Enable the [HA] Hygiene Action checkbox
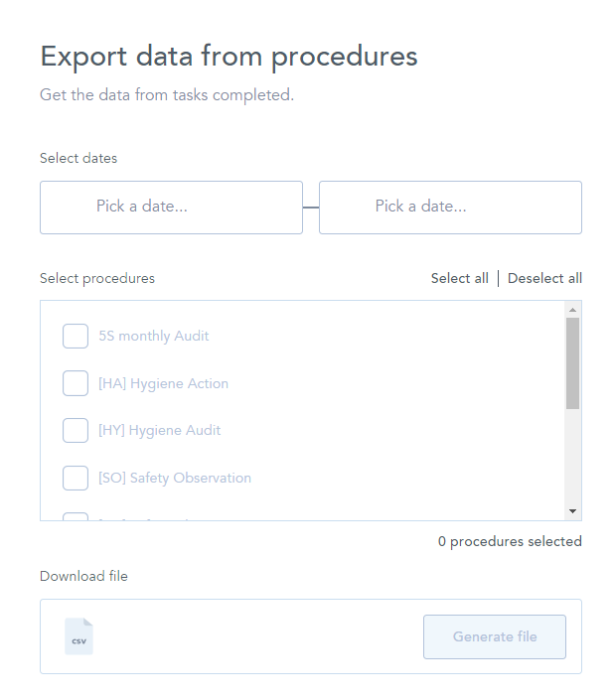614x700 pixels. (76, 383)
